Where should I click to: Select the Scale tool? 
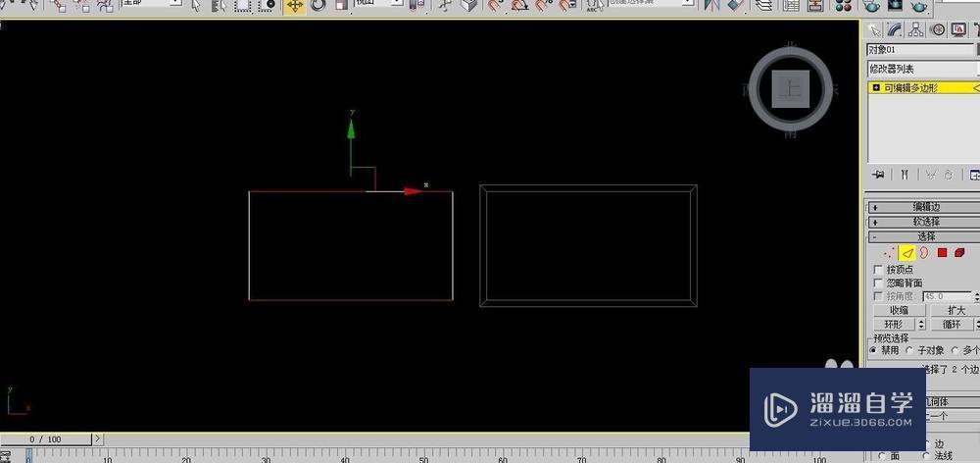point(341,6)
